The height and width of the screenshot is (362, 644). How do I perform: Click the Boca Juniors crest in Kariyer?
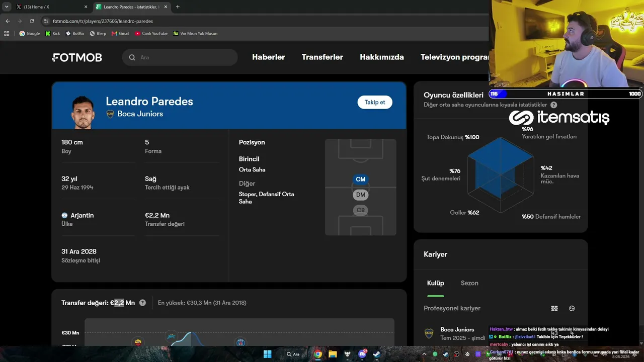pos(429,333)
